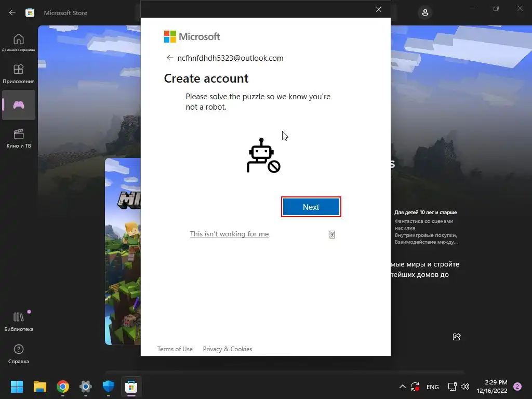Click the age rating text for kids 10+
This screenshot has height=399, width=532.
pos(425,212)
